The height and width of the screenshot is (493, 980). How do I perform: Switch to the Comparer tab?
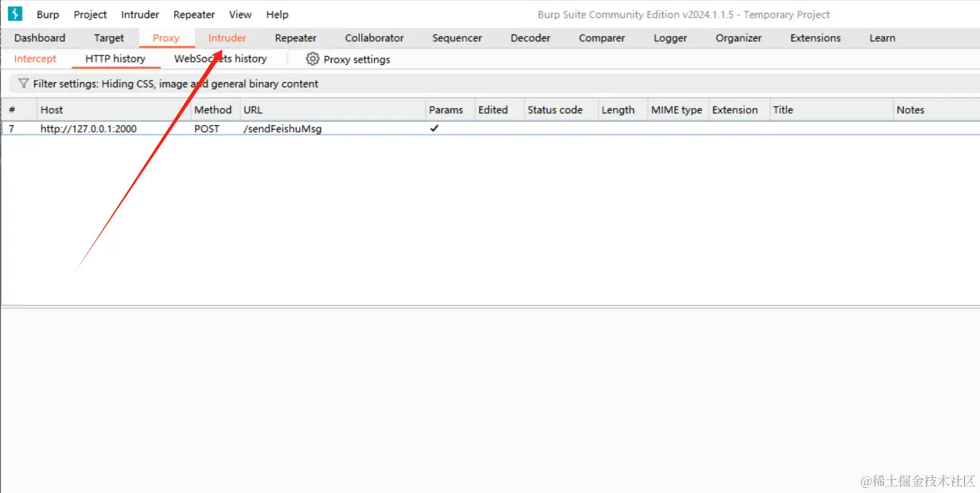pos(602,38)
